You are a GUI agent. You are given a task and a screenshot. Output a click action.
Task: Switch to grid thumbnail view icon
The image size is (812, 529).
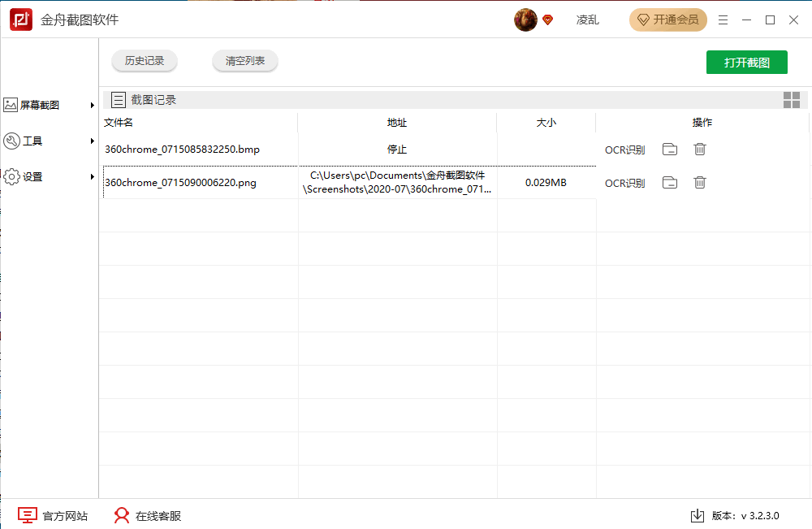[x=791, y=99]
